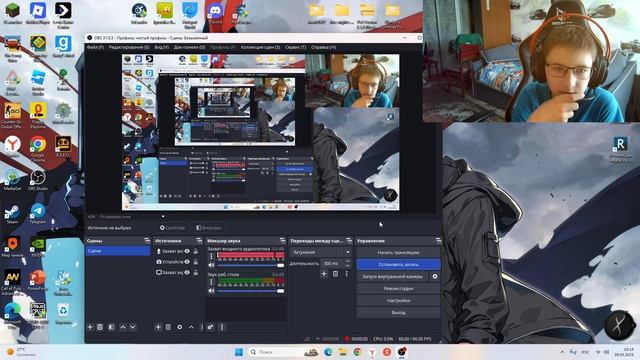This screenshot has width=640, height=360.
Task: Open PowerPoint desktop shortcut
Action: point(38,280)
